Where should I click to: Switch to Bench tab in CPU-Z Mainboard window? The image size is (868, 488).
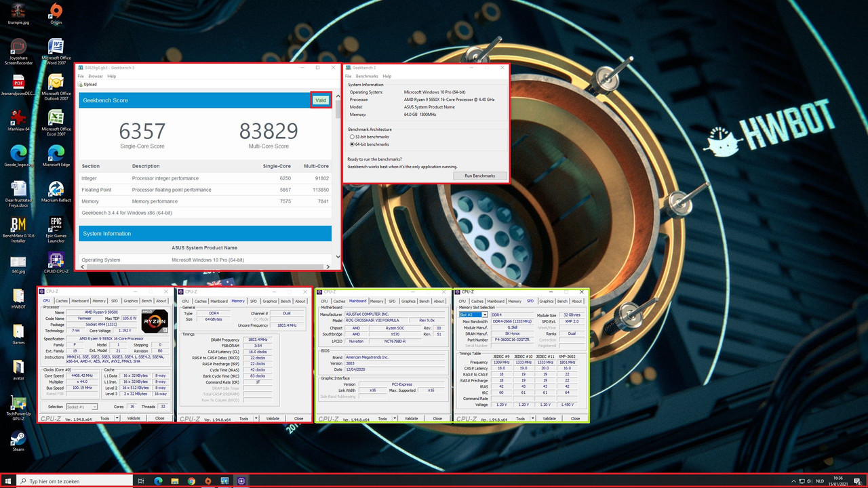pos(425,301)
